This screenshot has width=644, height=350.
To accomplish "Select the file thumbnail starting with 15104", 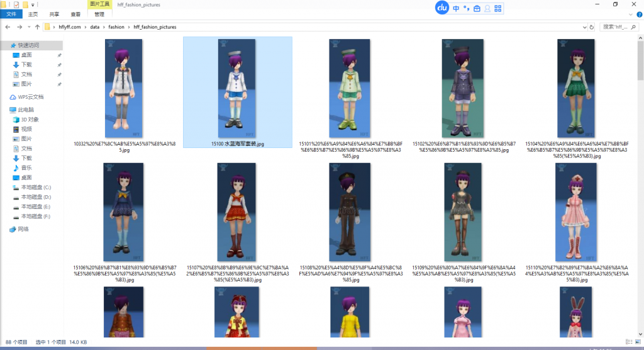I will (576, 88).
